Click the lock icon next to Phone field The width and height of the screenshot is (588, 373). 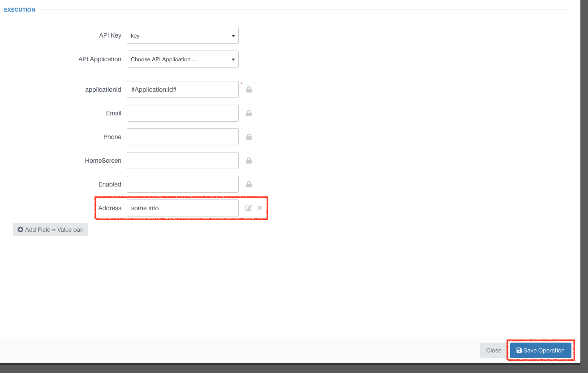[x=249, y=137]
